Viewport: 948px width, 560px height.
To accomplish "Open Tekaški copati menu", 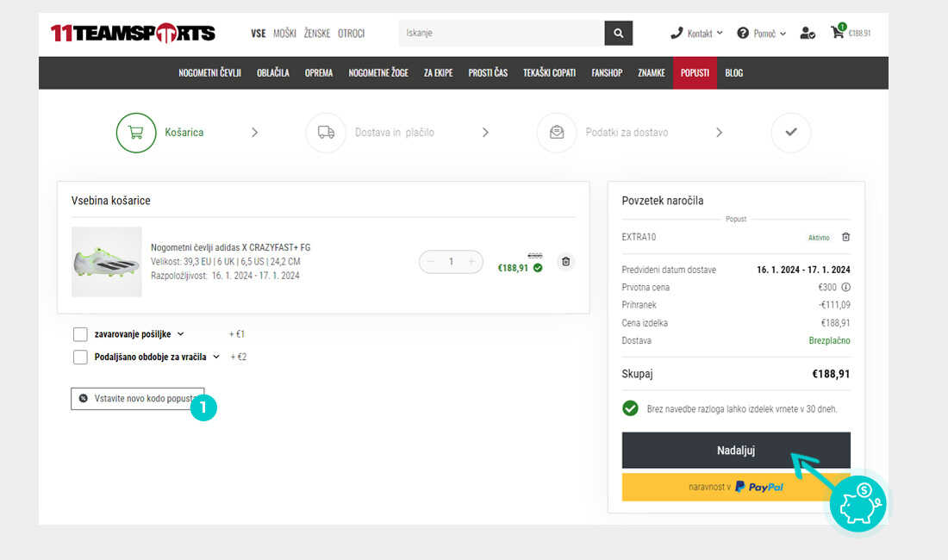I will [x=549, y=72].
